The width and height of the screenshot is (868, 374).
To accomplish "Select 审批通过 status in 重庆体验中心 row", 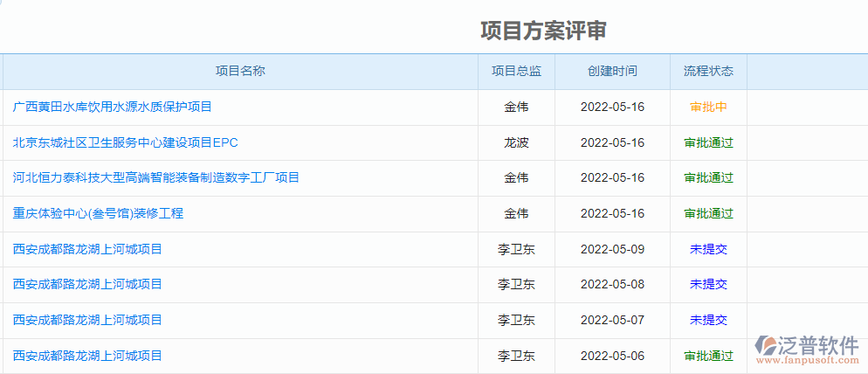I will tap(708, 213).
